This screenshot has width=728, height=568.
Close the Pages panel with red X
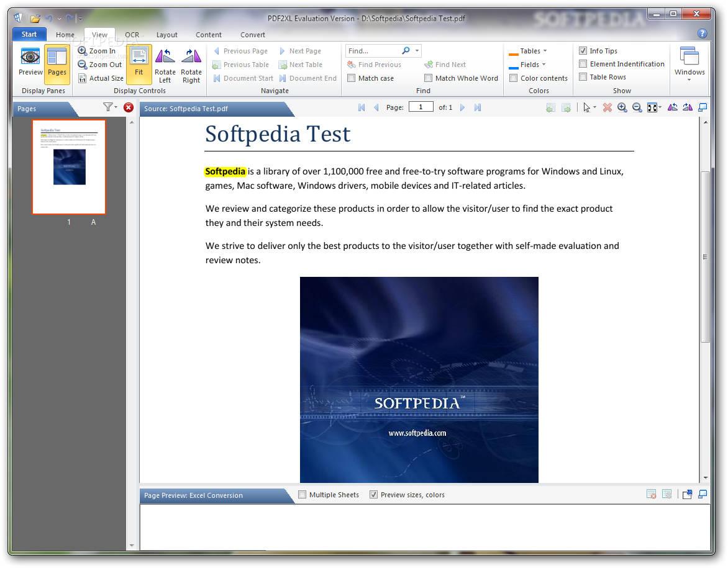tap(129, 107)
